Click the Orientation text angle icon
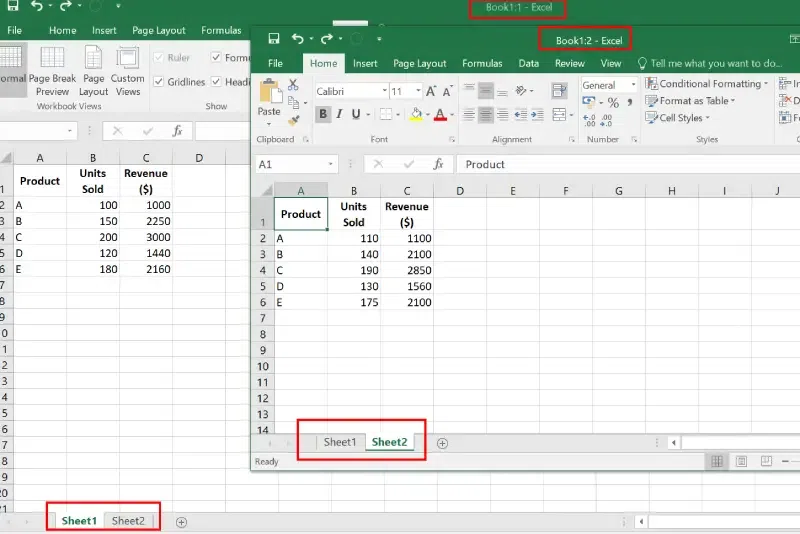Image resolution: width=800 pixels, height=534 pixels. pyautogui.click(x=521, y=91)
